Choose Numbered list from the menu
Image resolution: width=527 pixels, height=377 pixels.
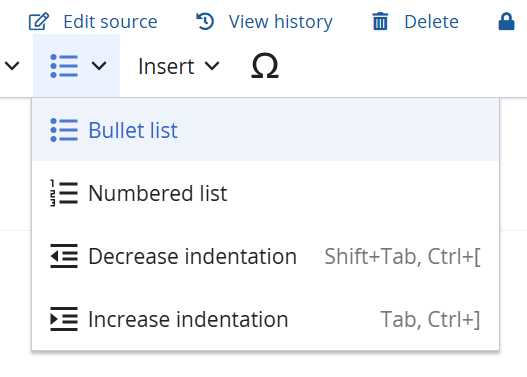266,193
